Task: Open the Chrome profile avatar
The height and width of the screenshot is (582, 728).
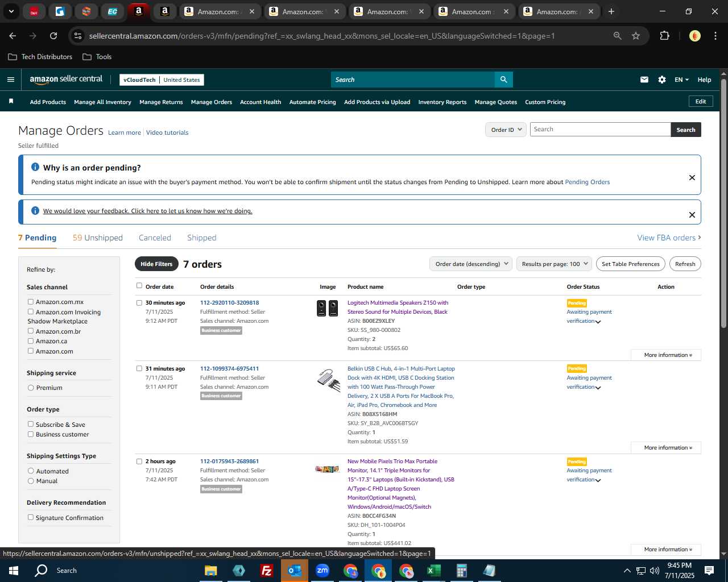Action: [694, 36]
